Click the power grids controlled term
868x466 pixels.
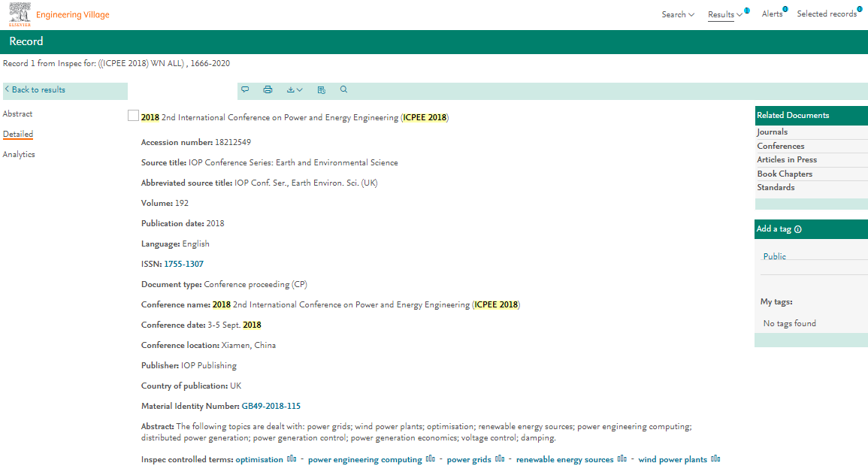pyautogui.click(x=469, y=459)
